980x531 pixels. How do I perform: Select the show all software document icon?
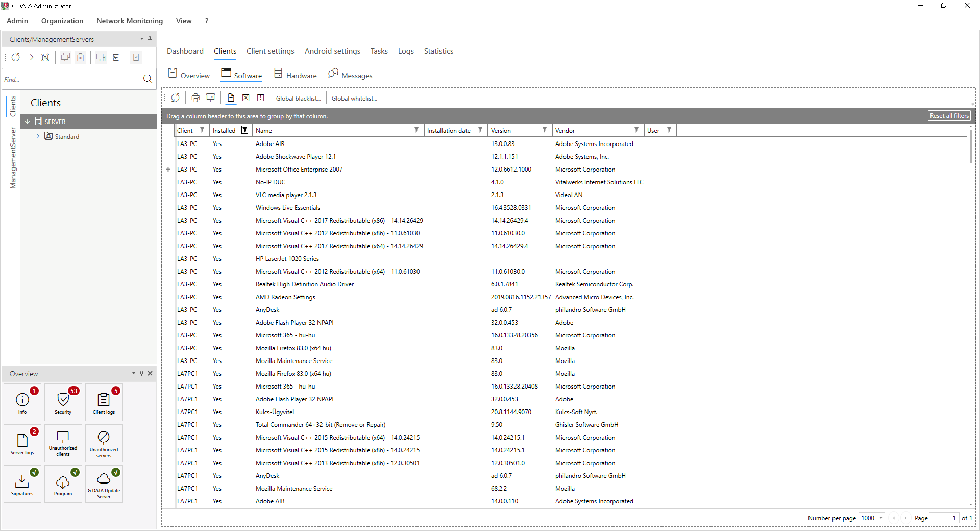pos(231,98)
